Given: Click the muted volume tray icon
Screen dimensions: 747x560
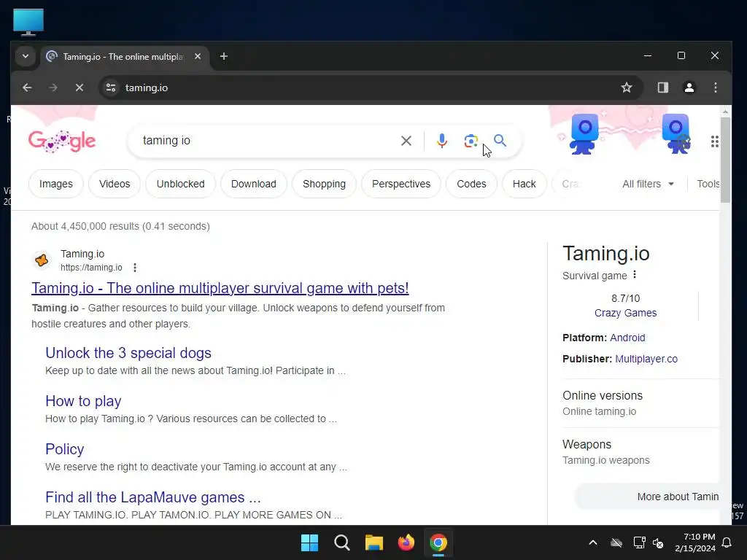Looking at the screenshot, I should point(658,542).
